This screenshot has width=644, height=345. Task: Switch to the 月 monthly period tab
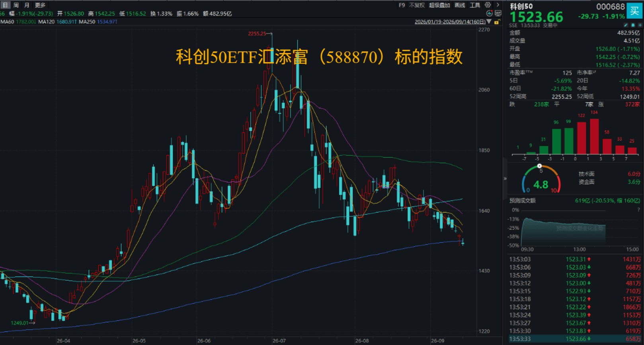[27, 5]
